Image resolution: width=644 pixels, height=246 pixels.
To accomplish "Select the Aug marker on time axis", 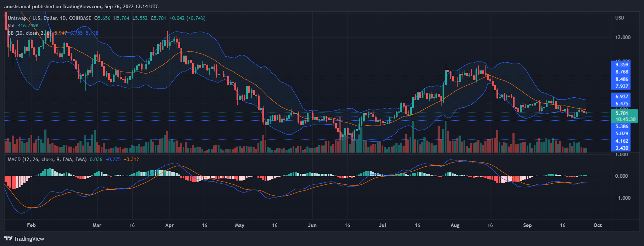I will point(455,225).
